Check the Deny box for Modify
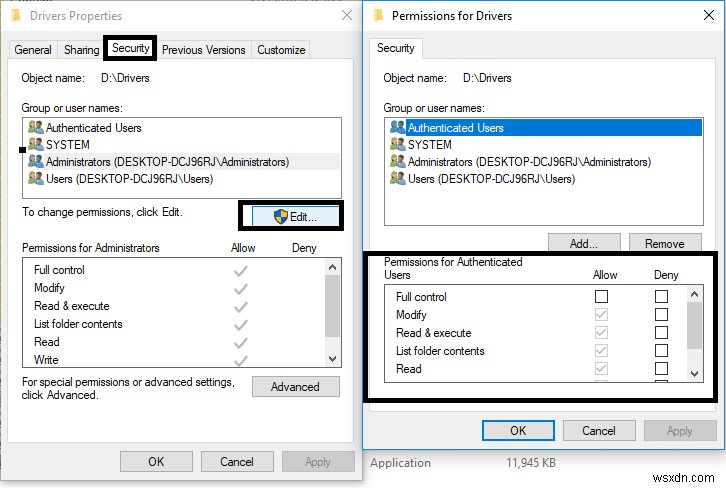This screenshot has width=726, height=488. (661, 315)
